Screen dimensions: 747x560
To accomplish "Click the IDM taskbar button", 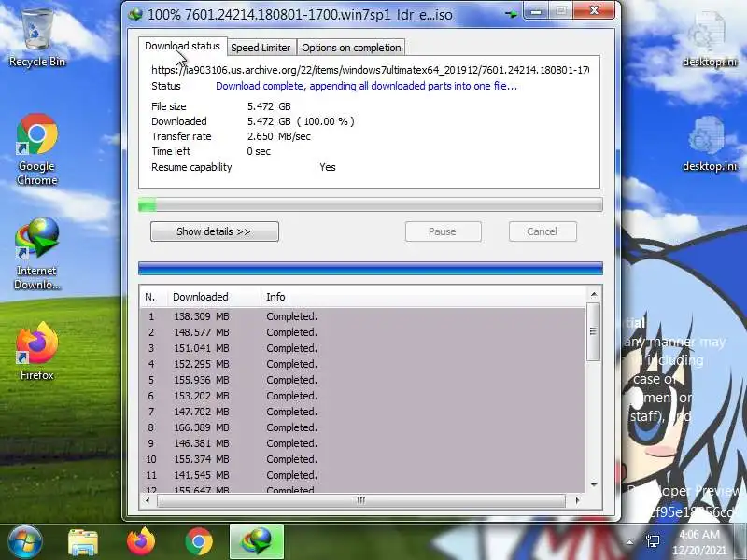I will [x=257, y=541].
